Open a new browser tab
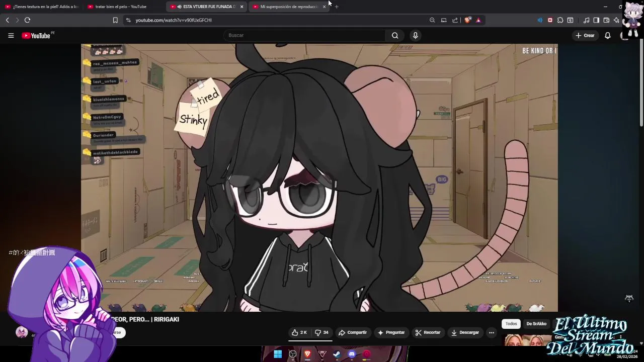The height and width of the screenshot is (362, 644). pos(337,7)
